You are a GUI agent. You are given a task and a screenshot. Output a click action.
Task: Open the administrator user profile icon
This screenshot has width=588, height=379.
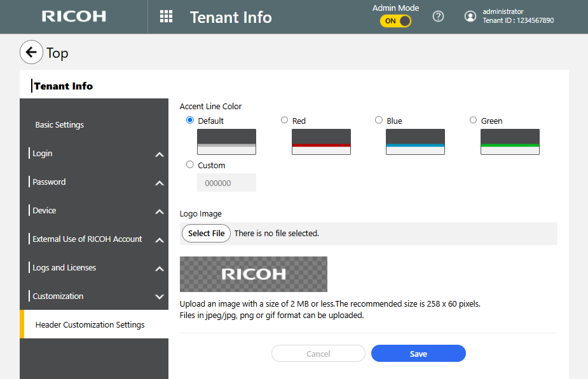point(470,17)
